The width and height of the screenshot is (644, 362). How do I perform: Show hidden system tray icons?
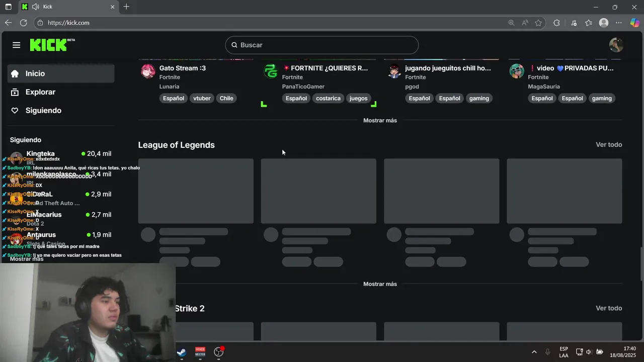(534, 352)
